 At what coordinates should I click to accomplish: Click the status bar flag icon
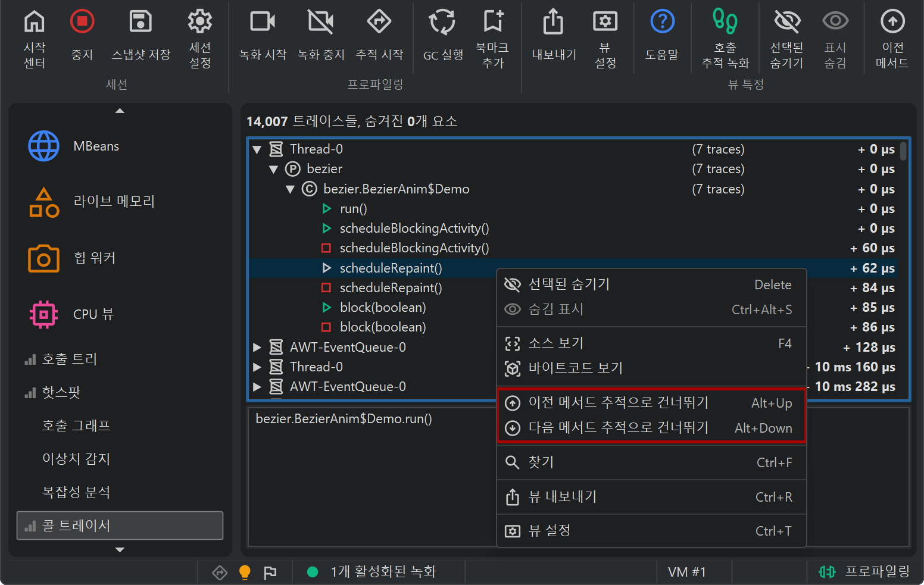pos(270,573)
